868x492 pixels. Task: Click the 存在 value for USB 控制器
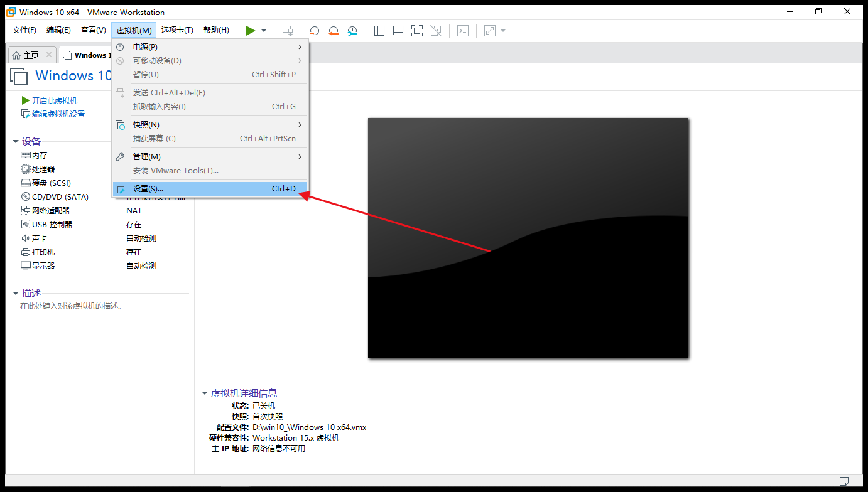pyautogui.click(x=134, y=225)
